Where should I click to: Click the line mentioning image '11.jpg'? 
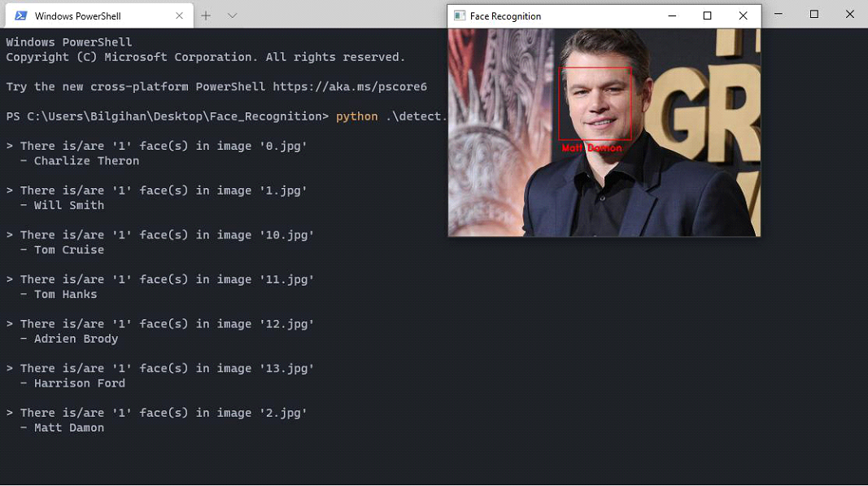[160, 279]
